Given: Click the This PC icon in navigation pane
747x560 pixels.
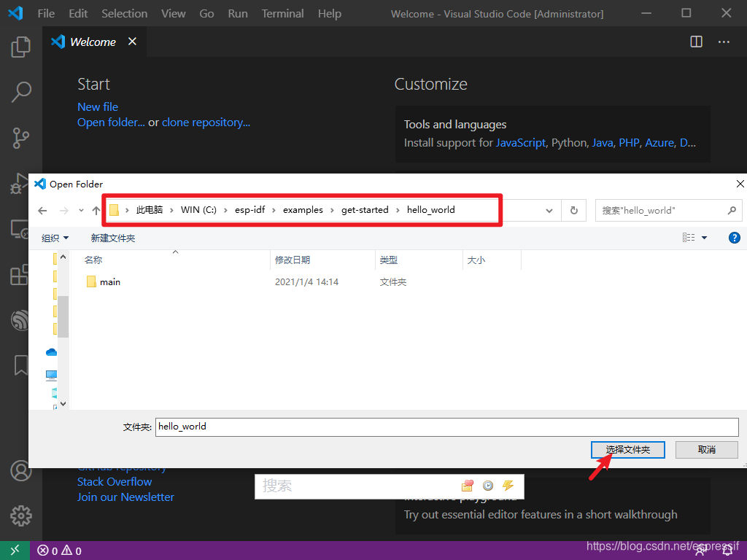Looking at the screenshot, I should point(52,376).
